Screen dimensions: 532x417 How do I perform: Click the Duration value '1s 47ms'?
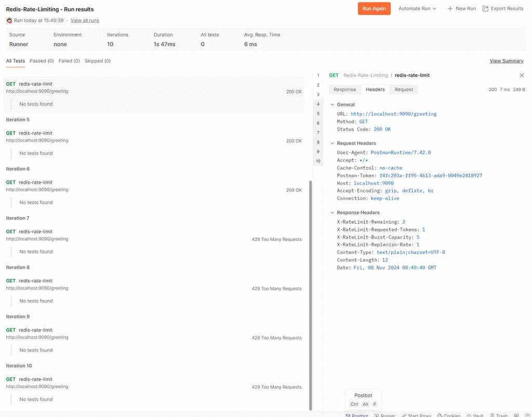pyautogui.click(x=165, y=44)
